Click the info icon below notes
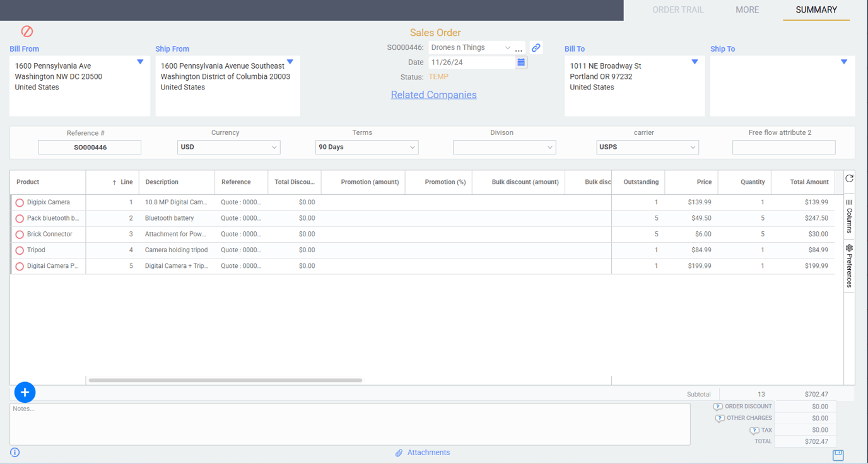Screen dimensions: 868x464 tap(15, 453)
